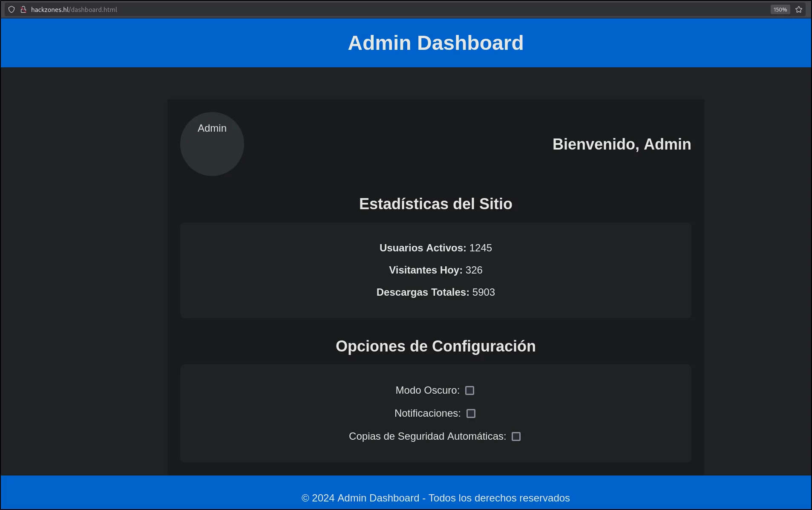Image resolution: width=812 pixels, height=510 pixels.
Task: Click the tracking protection shield icon
Action: point(12,9)
